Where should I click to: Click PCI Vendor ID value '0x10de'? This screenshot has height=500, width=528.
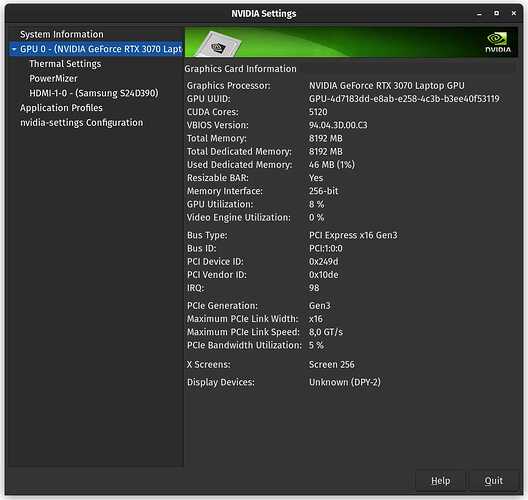323,275
